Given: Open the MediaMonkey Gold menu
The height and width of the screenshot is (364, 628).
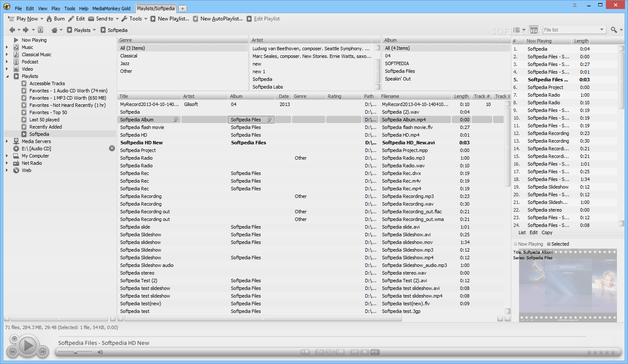Looking at the screenshot, I should point(112,9).
